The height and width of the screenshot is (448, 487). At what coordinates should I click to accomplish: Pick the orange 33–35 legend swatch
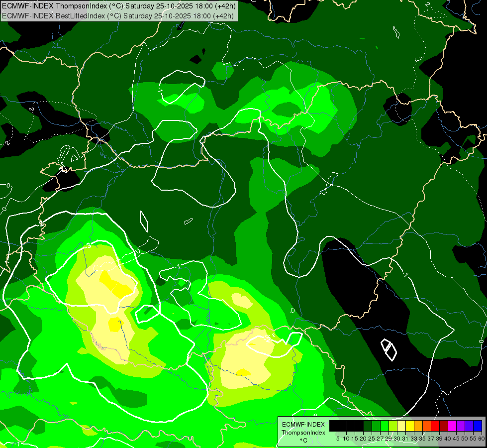(x=418, y=426)
